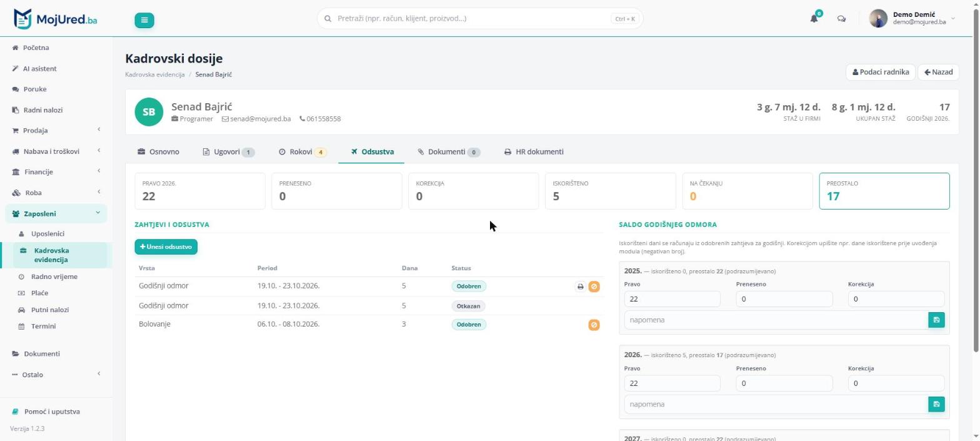Screen dimensions: 980x441
Task: Click the Demo Demić profile avatar
Action: pos(878,18)
